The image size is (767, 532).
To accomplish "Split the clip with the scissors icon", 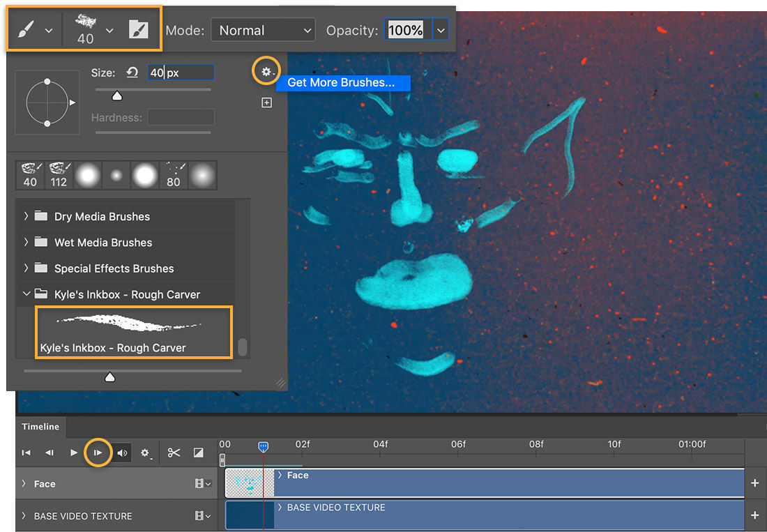I will pos(174,452).
